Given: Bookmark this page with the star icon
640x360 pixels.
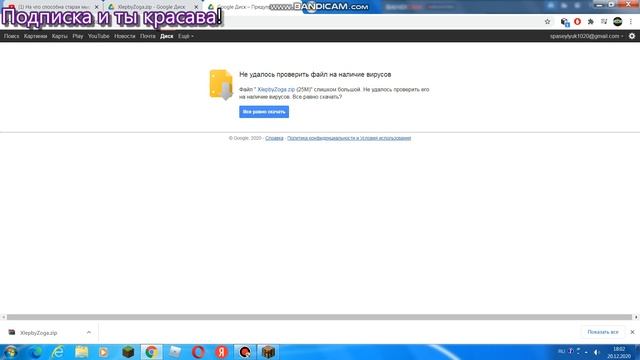Looking at the screenshot, I should coord(547,22).
